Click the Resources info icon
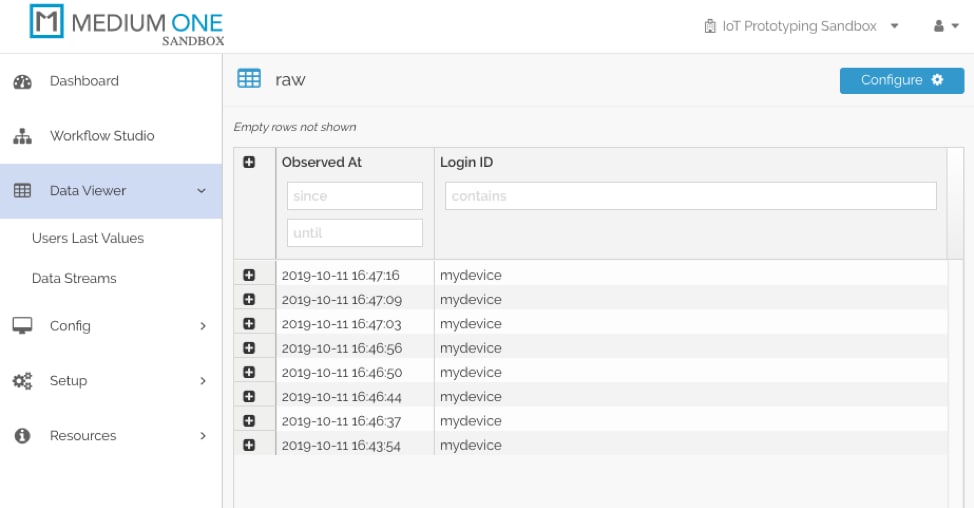The height and width of the screenshot is (508, 974). (22, 436)
